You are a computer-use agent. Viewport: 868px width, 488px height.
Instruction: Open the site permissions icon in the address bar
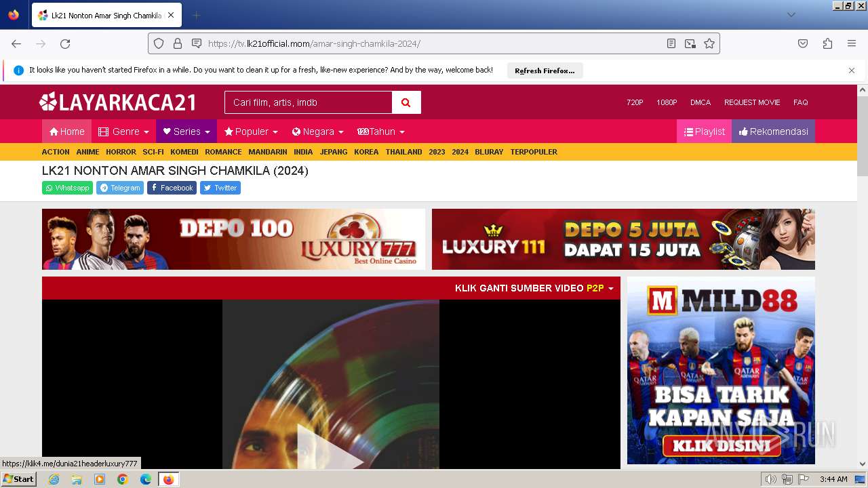pos(197,43)
